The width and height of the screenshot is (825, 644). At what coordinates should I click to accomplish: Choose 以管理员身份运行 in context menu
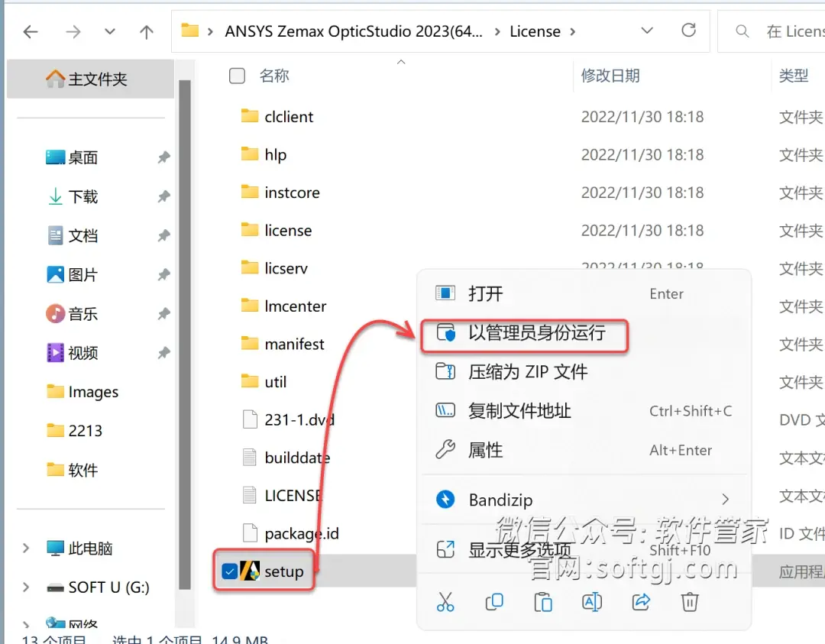click(584, 333)
